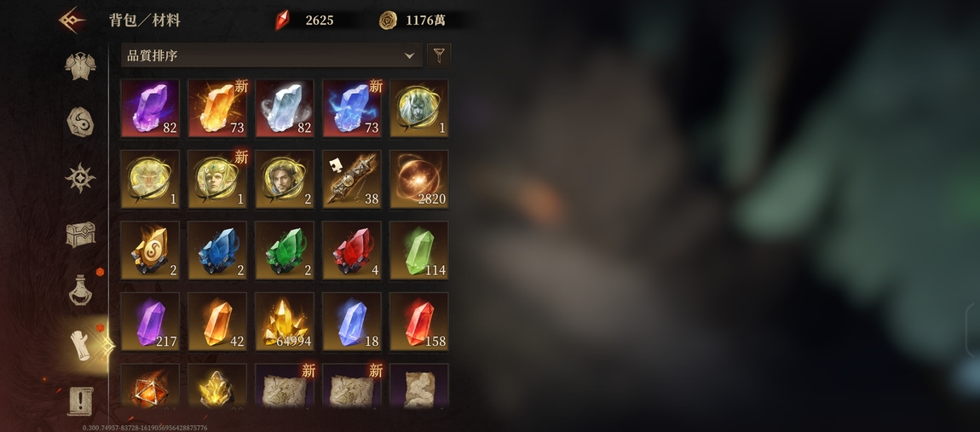The width and height of the screenshot is (980, 432).
Task: Pick the glowing orb item 2820
Action: (x=418, y=180)
